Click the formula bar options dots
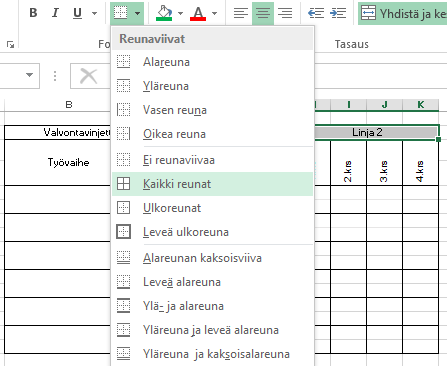The height and width of the screenshot is (366, 447). pos(55,76)
